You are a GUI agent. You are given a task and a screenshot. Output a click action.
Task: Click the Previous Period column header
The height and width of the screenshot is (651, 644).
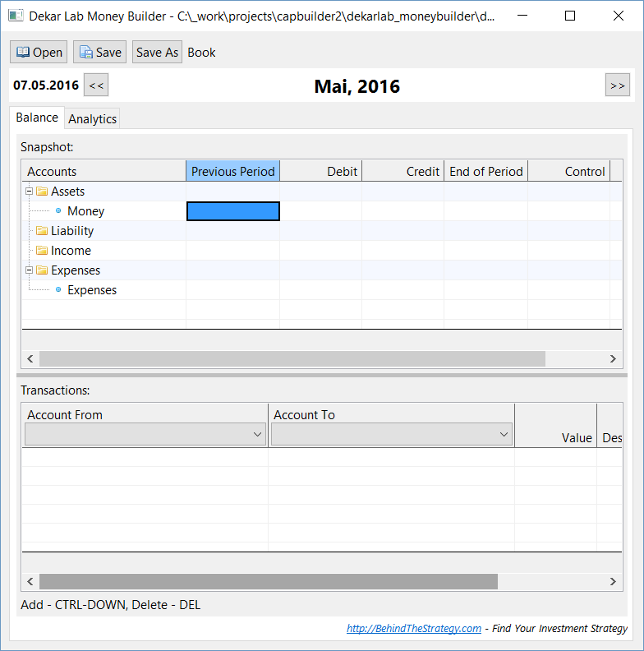[x=232, y=171]
